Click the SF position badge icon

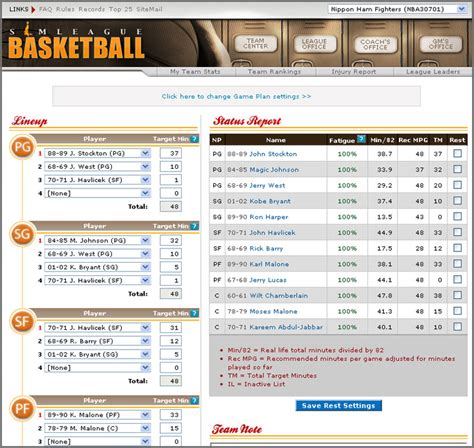click(22, 322)
